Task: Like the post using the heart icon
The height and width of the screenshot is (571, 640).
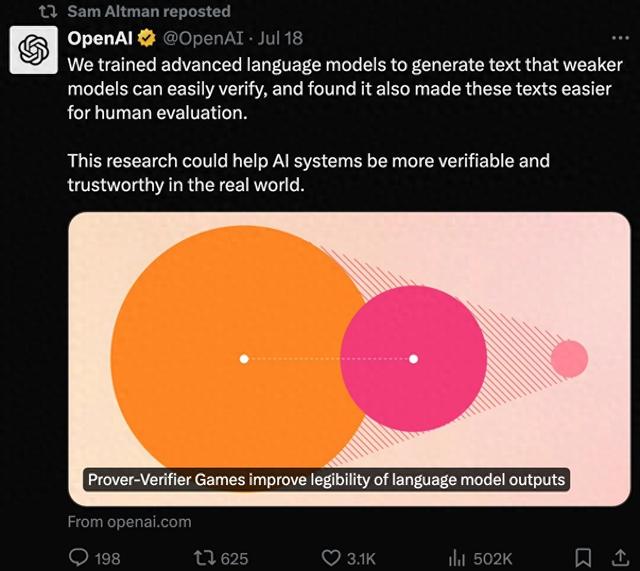Action: point(331,558)
